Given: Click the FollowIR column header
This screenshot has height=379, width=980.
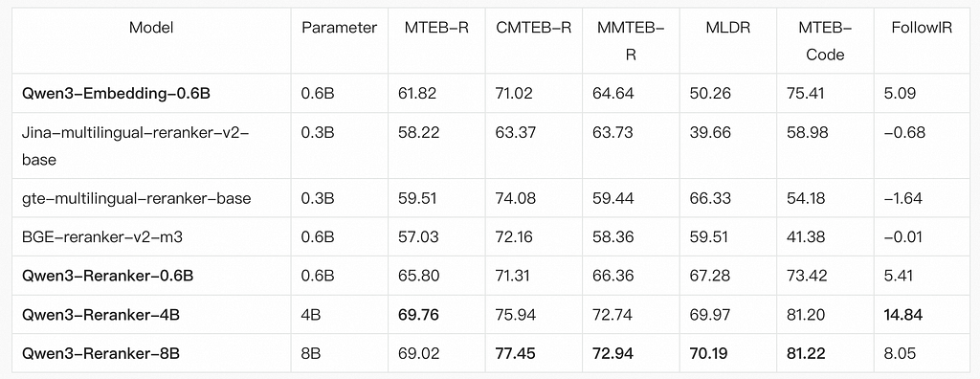Looking at the screenshot, I should [x=922, y=28].
